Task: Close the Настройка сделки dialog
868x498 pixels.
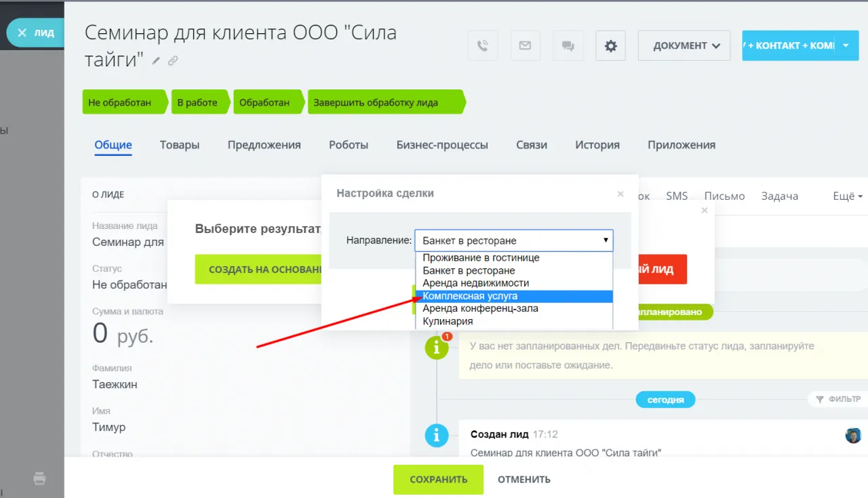Action: click(620, 193)
